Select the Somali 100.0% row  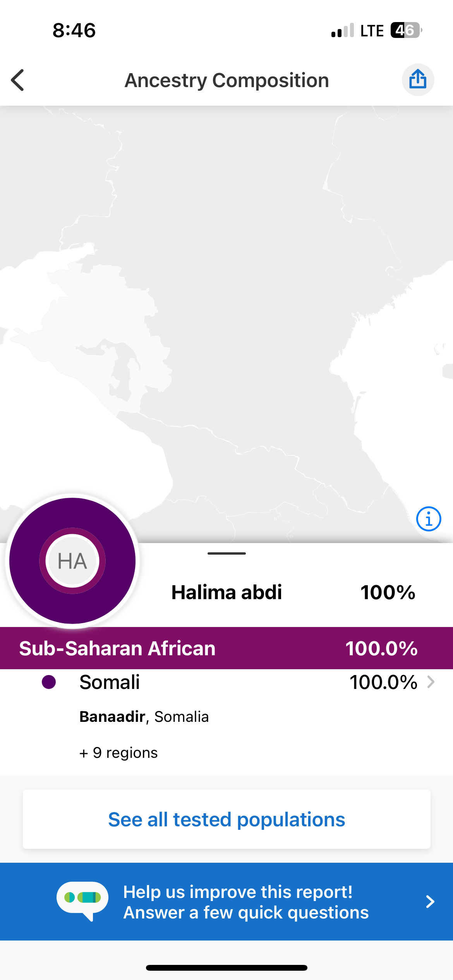226,682
